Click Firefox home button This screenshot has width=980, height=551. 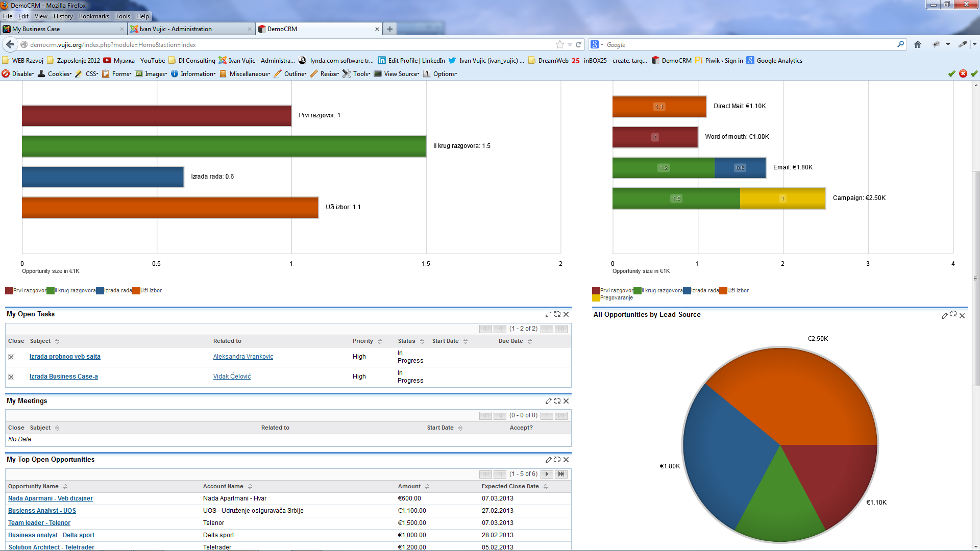918,44
